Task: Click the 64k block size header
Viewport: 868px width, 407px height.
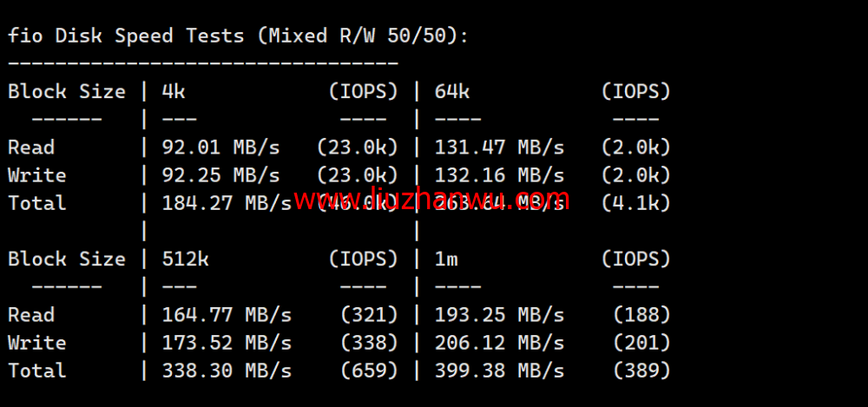Action: [x=452, y=91]
